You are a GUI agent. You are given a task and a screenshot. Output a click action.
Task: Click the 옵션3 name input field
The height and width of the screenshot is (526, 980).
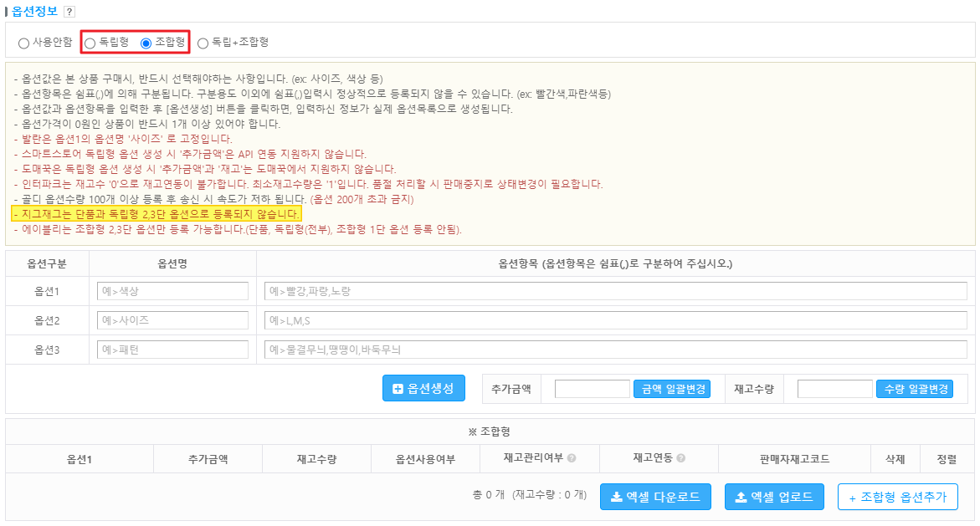point(172,350)
